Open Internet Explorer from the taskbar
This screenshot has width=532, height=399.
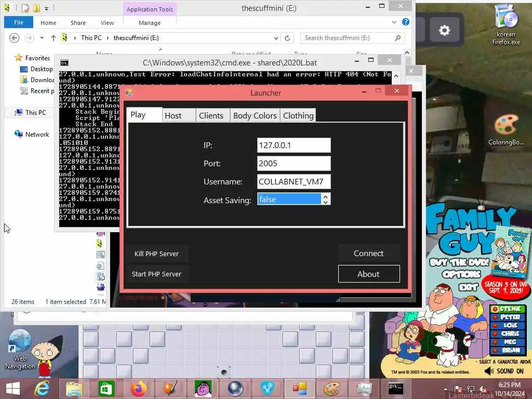42,389
